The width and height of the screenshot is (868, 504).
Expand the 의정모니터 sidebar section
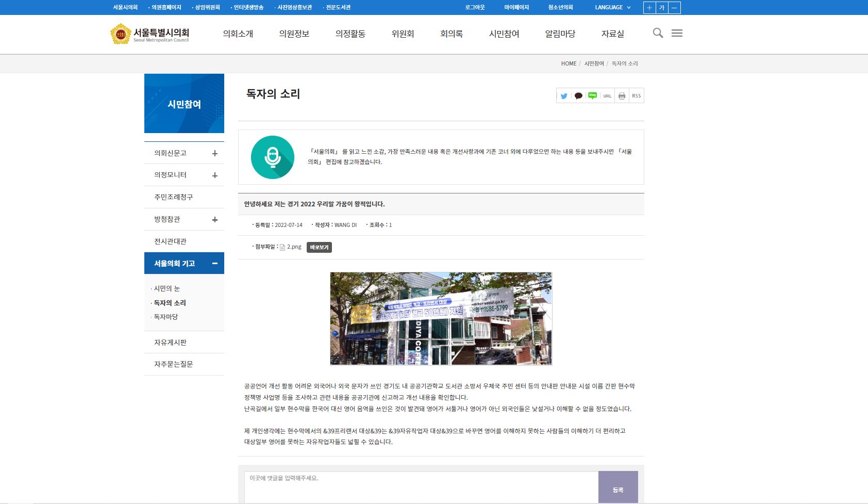(215, 175)
